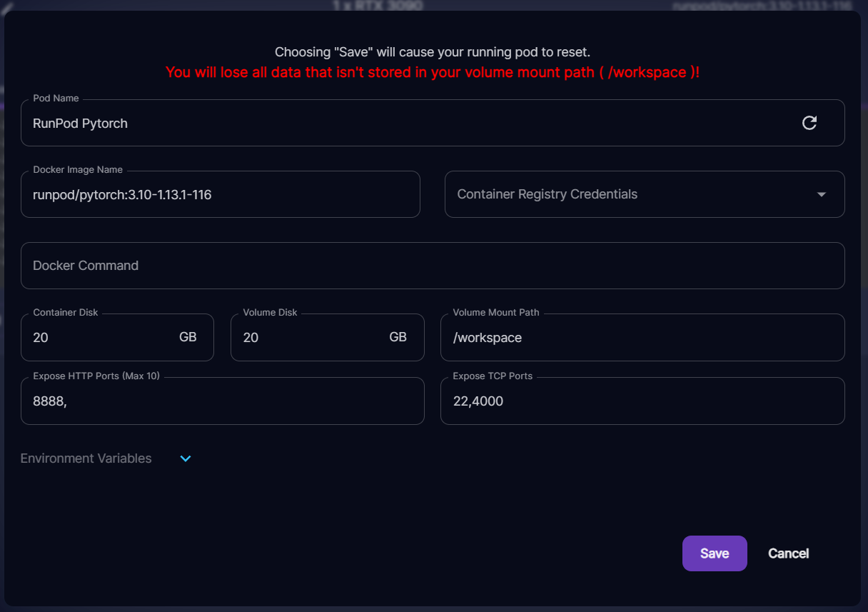868x612 pixels.
Task: Expand the Environment Variables chevron
Action: [x=186, y=458]
